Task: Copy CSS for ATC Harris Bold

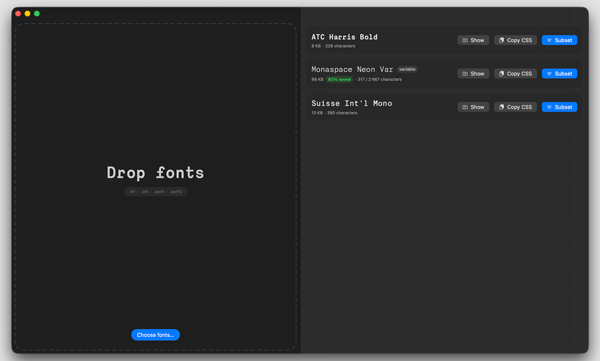Action: [515, 40]
